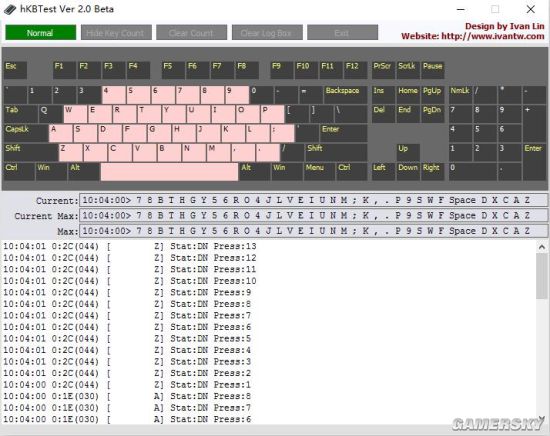This screenshot has height=436, width=550.
Task: Click the Hide Key Count button
Action: tap(116, 33)
